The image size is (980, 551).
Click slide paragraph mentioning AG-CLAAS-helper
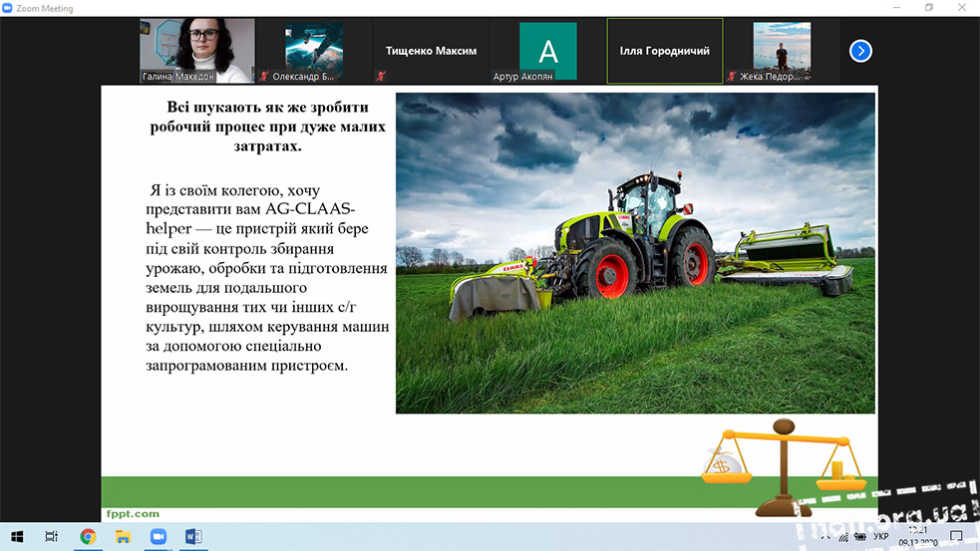(267, 277)
